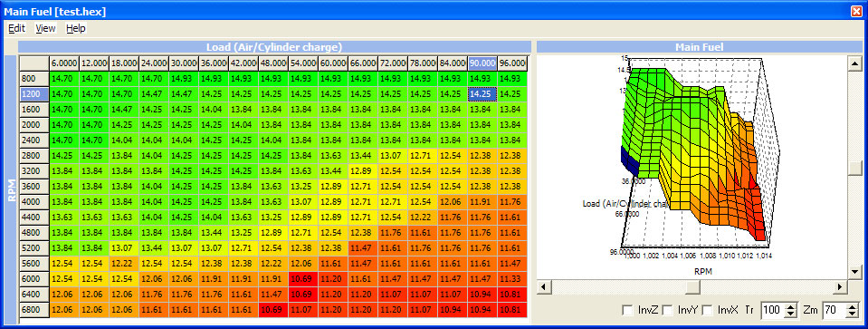Select the 2800 RPM row header
Viewport: 868px width, 329px height.
tap(34, 156)
